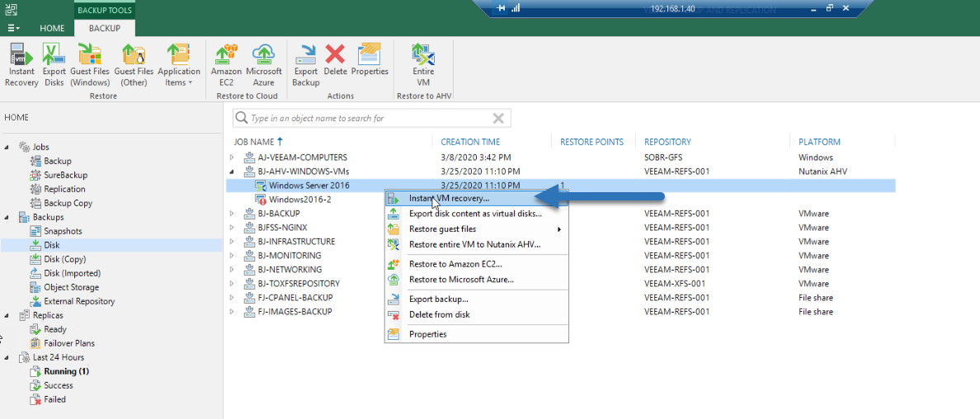Collapse the BJ-AHV-WINDOWS-VMs job
This screenshot has width=980, height=419.
[x=233, y=172]
